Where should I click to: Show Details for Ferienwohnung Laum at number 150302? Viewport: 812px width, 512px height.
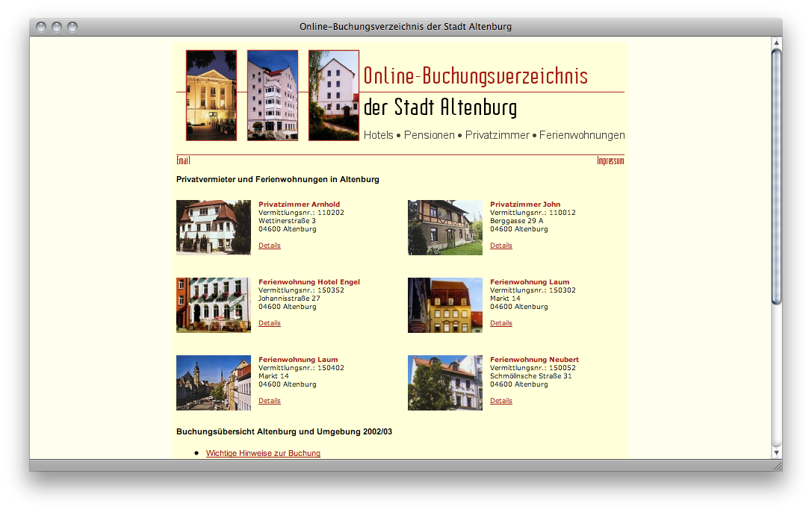coord(501,323)
